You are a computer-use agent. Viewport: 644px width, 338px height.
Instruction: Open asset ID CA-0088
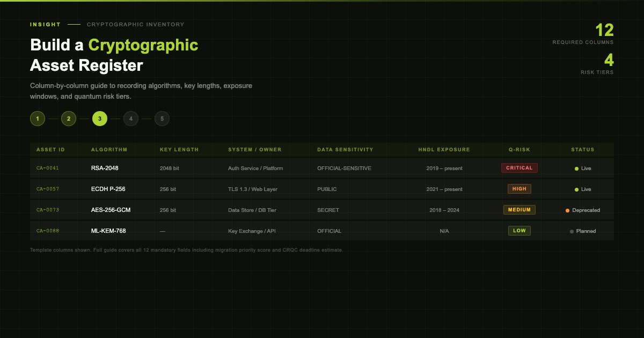[x=48, y=231]
